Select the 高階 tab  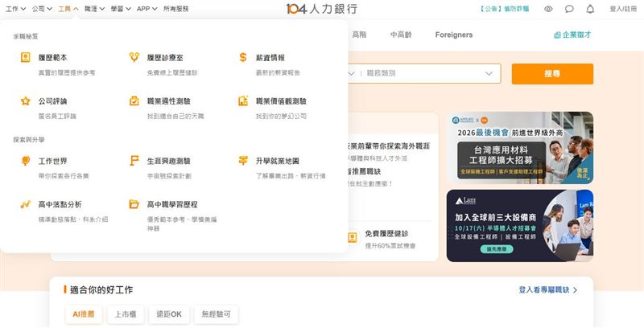[359, 35]
